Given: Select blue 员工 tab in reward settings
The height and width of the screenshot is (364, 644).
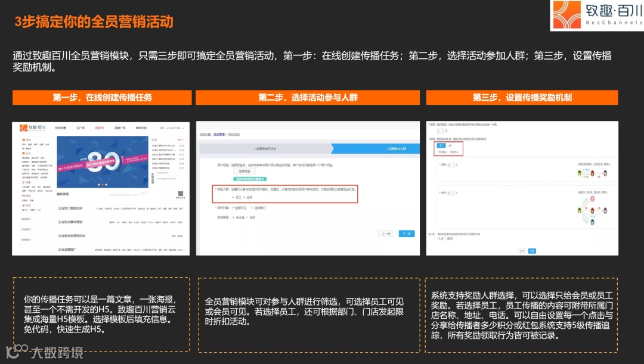Looking at the screenshot, I should coord(441,146).
